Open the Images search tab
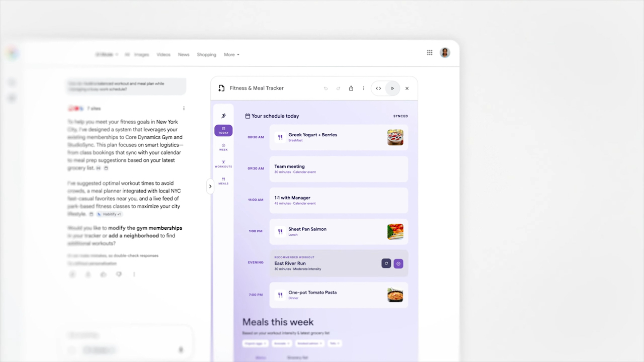This screenshot has width=644, height=362. point(141,55)
